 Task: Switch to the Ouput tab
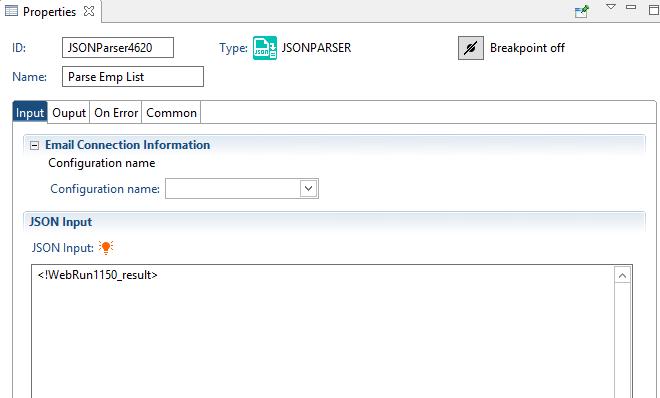(x=69, y=113)
